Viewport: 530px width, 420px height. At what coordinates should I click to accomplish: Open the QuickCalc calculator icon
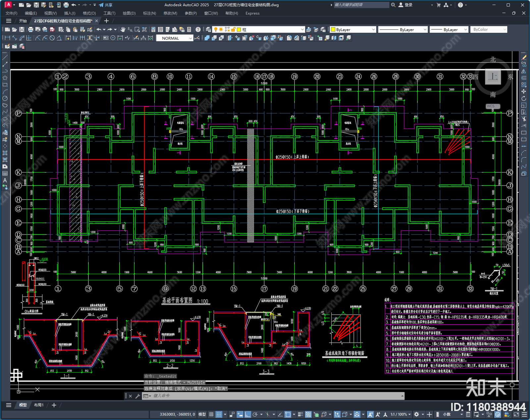pos(189,29)
